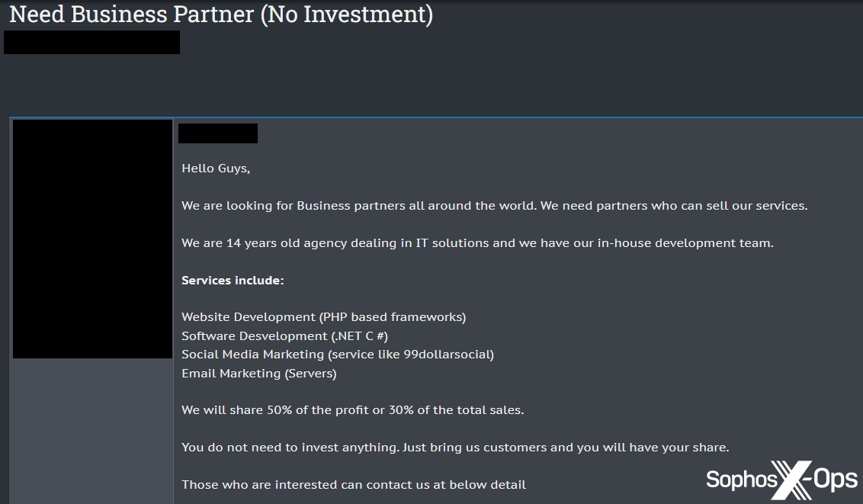Image resolution: width=863 pixels, height=504 pixels.
Task: Open the poster's blacked-out avatar image
Action: point(92,239)
